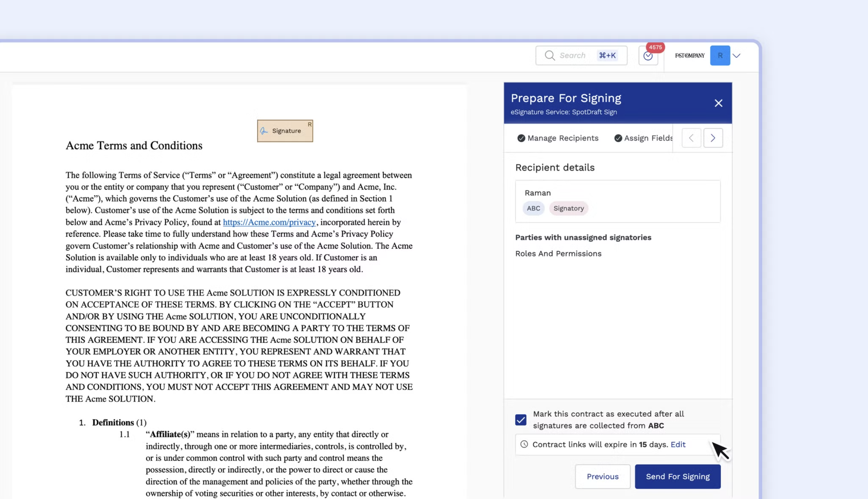Open the tasks icon with 4575 badge
Viewport: 868px width, 499px height.
click(x=648, y=56)
